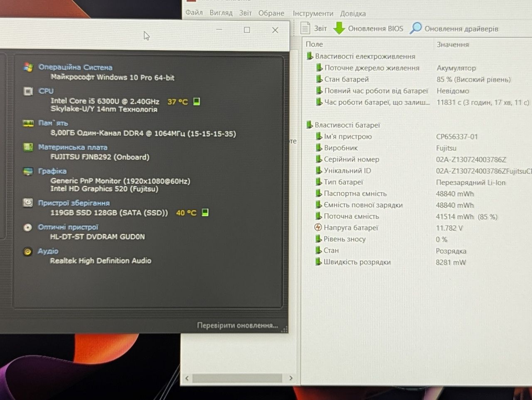
Task: Select the hard drive icon for Пристрої зберігання
Action: tap(28, 203)
